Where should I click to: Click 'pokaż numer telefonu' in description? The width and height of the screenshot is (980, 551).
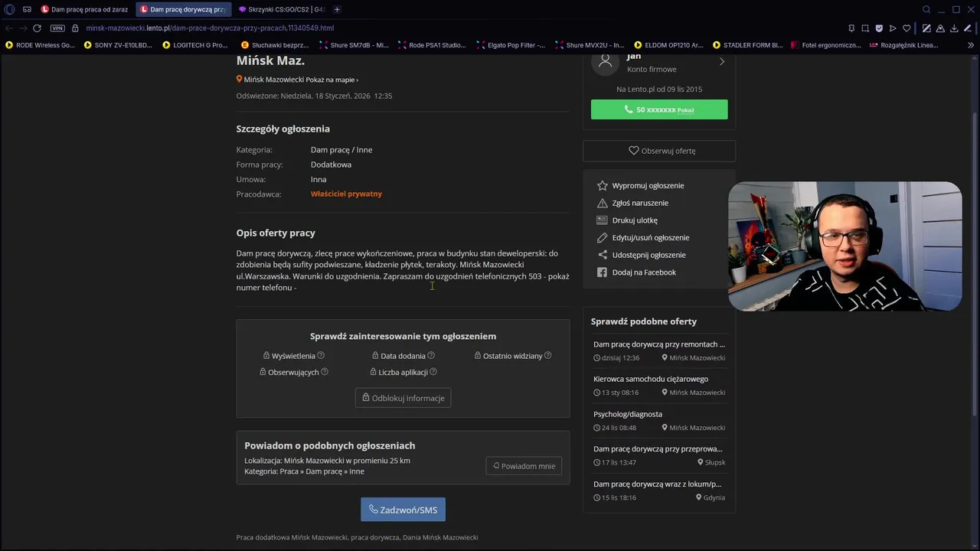403,282
